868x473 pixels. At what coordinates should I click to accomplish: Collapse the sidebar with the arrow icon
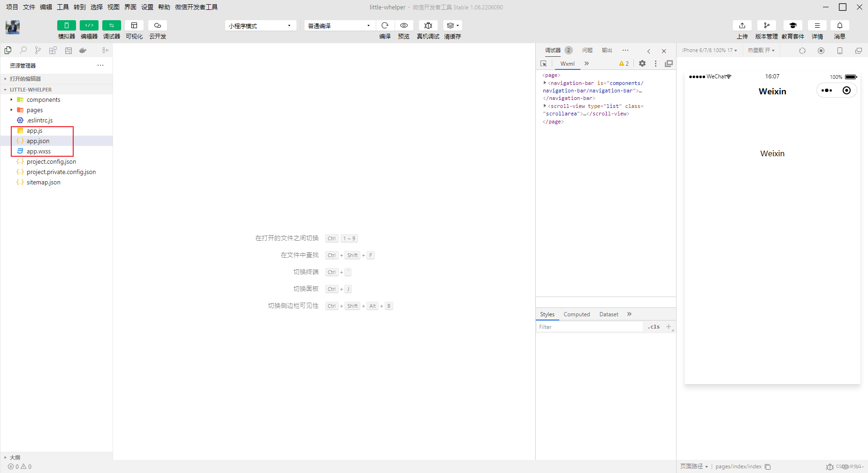click(106, 50)
